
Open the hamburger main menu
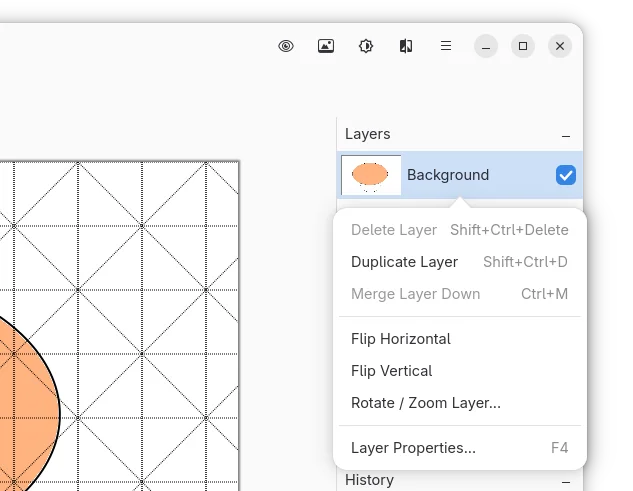coord(446,46)
